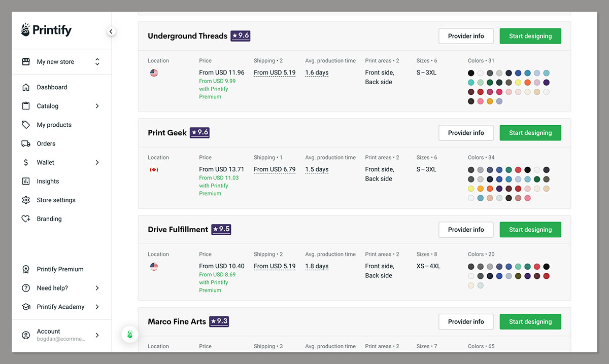Viewport: 609px width, 364px height.
Task: Open Dashboard using the home icon
Action: (26, 87)
